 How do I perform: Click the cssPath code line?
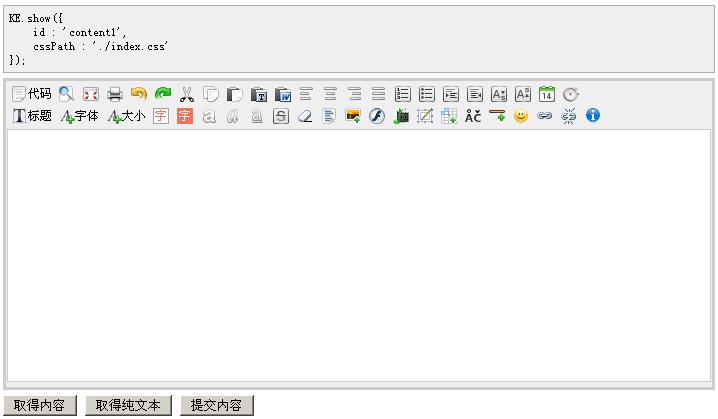click(x=100, y=46)
